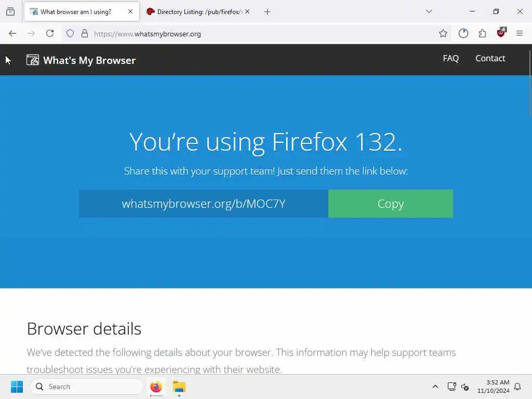Show hidden system tray icons
The width and height of the screenshot is (532, 399).
(435, 387)
